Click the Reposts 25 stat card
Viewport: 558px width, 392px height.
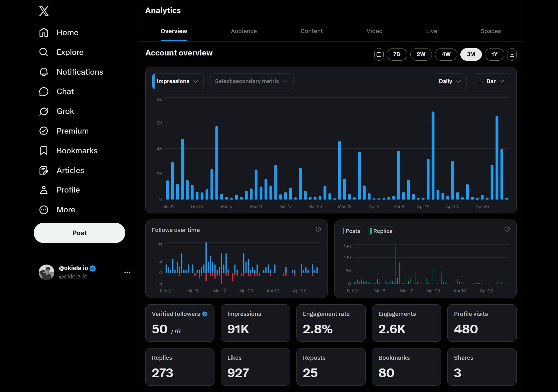click(331, 367)
